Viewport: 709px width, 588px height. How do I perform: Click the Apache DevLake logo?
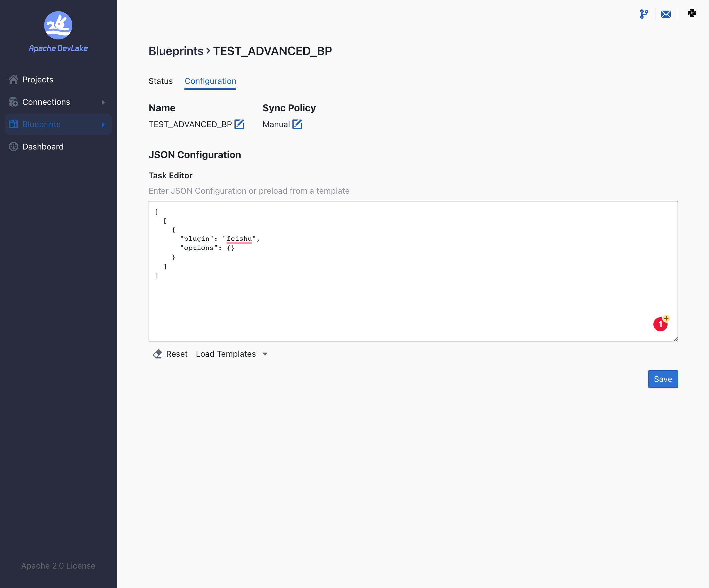tap(58, 25)
